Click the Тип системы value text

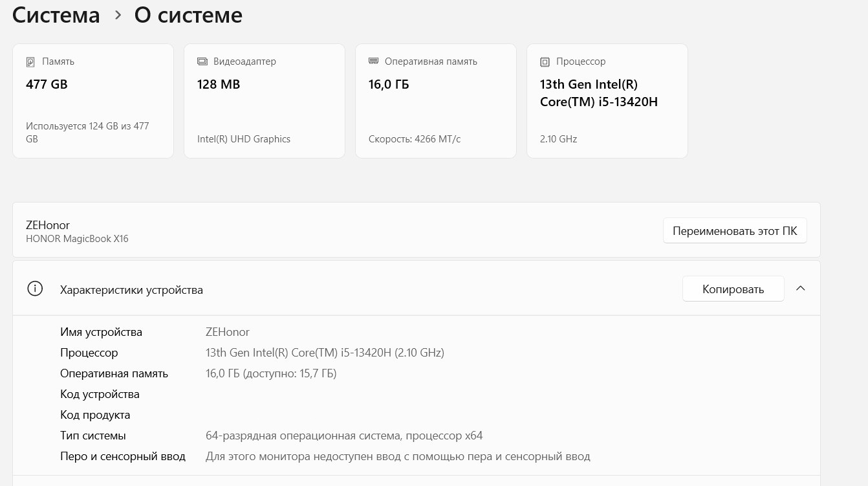[x=344, y=436]
